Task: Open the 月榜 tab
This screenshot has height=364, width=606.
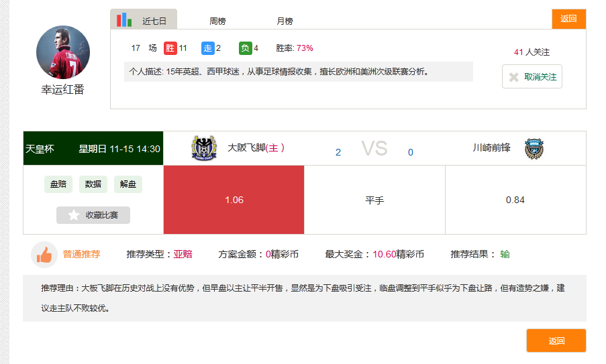Action: click(285, 21)
